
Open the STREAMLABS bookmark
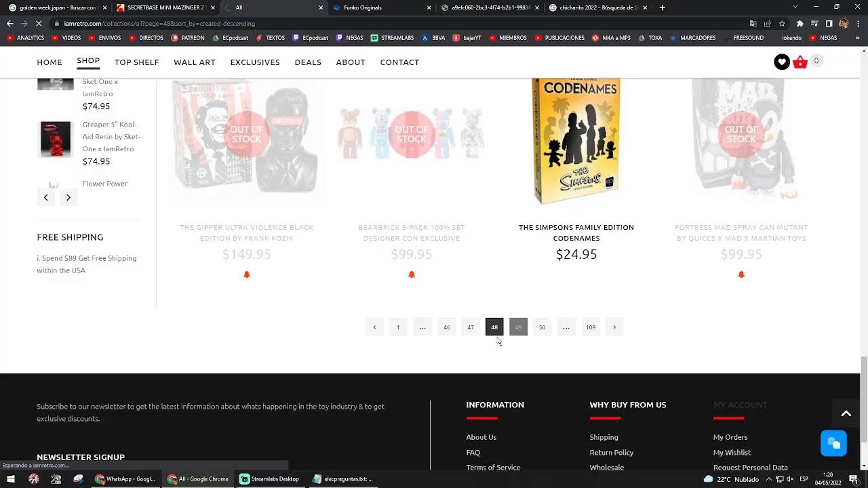pos(392,38)
